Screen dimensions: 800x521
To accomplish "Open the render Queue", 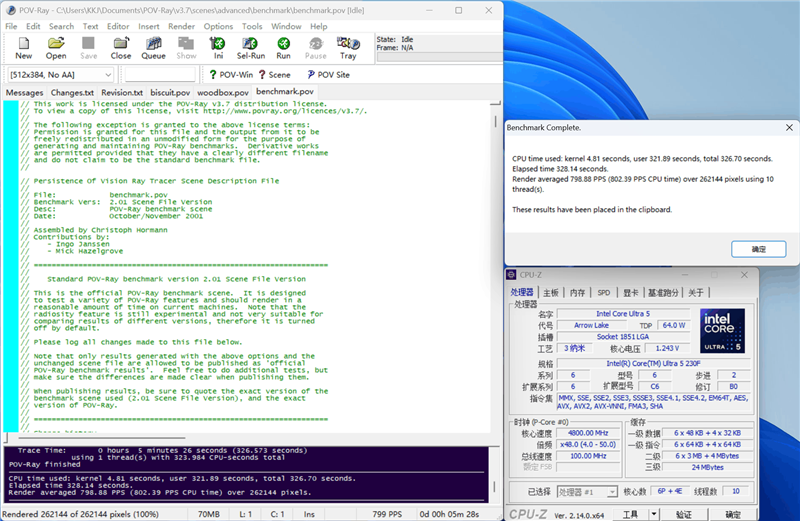I will coord(153,48).
